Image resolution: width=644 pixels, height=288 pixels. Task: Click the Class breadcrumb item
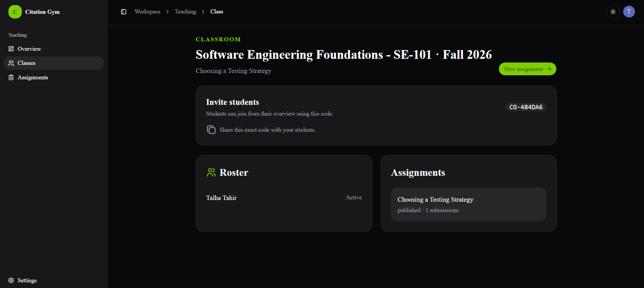217,12
